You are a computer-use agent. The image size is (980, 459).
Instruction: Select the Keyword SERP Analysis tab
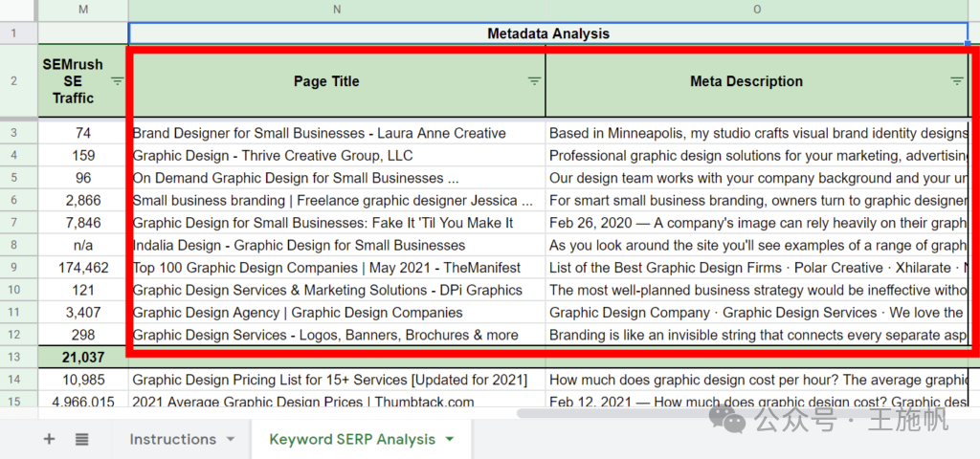[x=352, y=439]
